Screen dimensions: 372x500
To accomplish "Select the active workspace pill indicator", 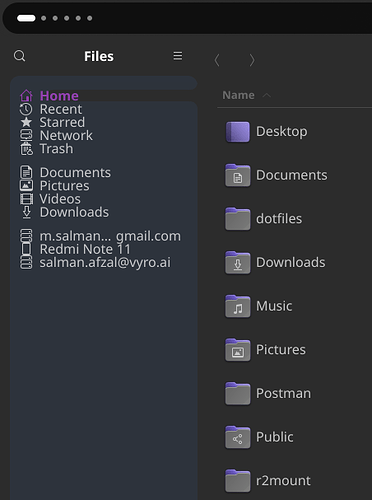I will click(26, 18).
